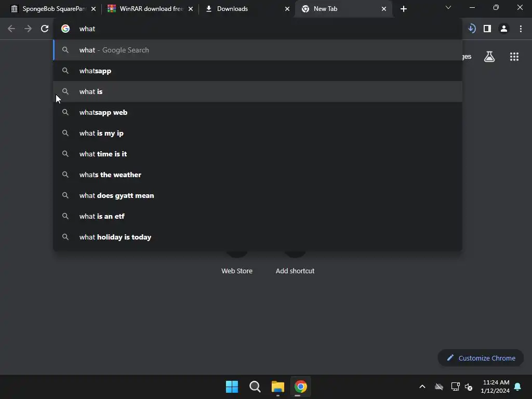Pick "what holiday is today" suggestion
The width and height of the screenshot is (532, 399).
(258, 237)
